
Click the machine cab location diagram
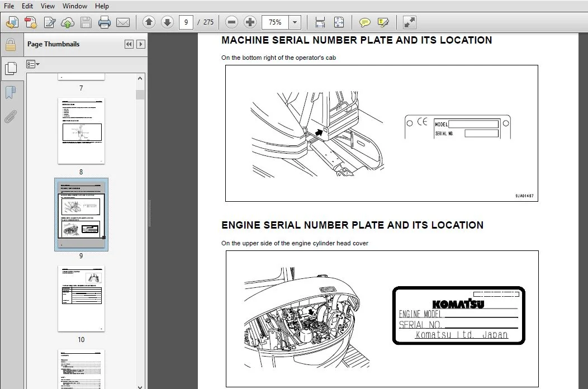click(317, 134)
